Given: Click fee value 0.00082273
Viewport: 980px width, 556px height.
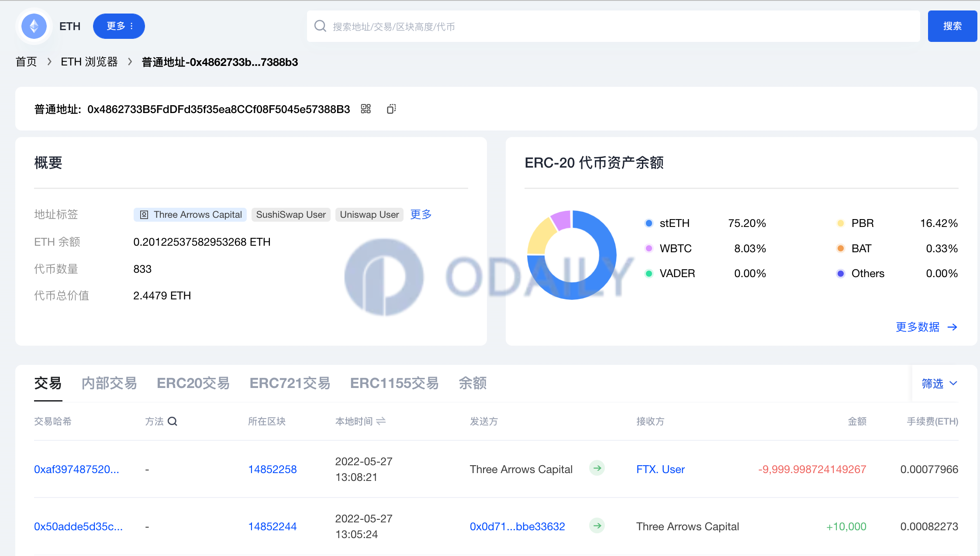Looking at the screenshot, I should [x=929, y=526].
